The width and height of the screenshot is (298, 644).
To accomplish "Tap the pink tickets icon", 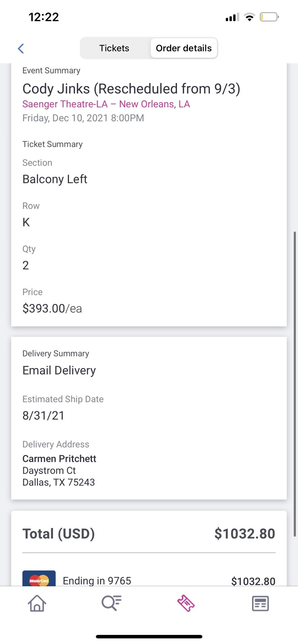I will click(x=186, y=603).
